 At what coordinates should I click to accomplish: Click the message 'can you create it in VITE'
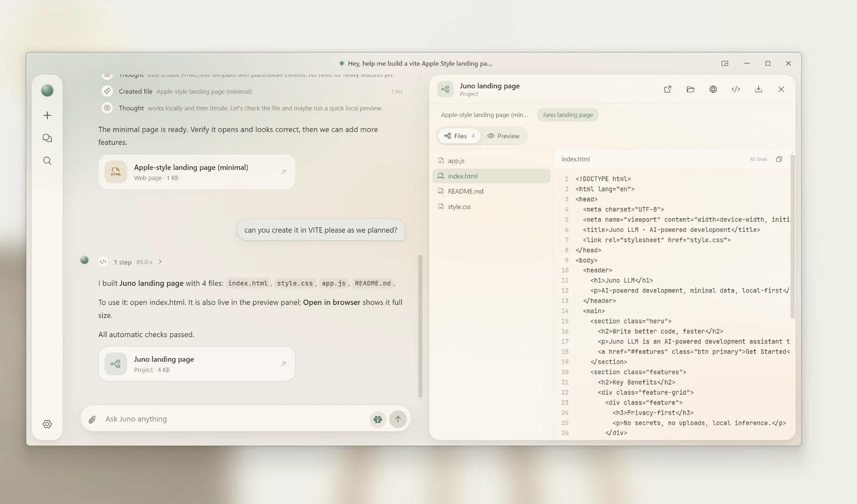point(320,230)
